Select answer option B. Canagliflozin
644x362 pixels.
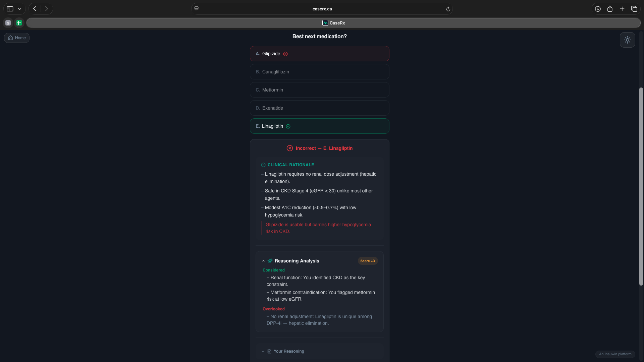319,72
